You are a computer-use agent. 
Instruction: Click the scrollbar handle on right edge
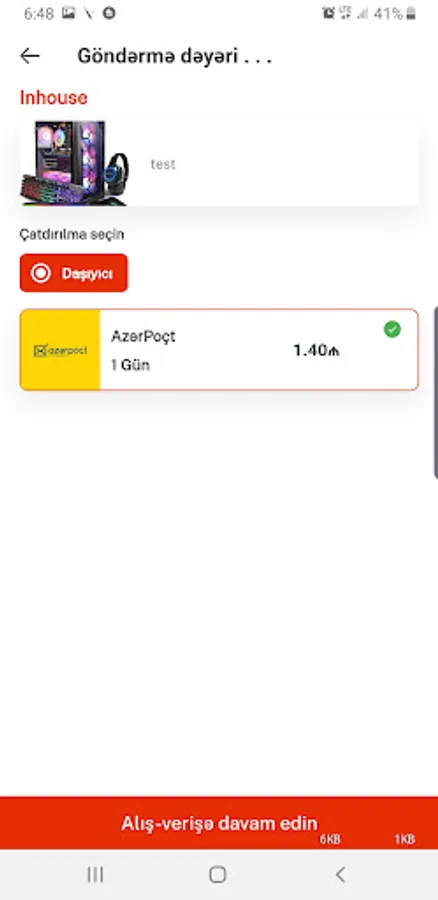coord(436,393)
